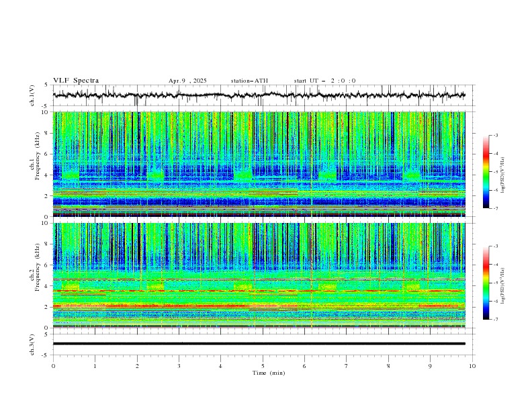532x411 pixels.
Task: Click the log(PSD) label beside ch.2 colour bar
Action: [503, 285]
